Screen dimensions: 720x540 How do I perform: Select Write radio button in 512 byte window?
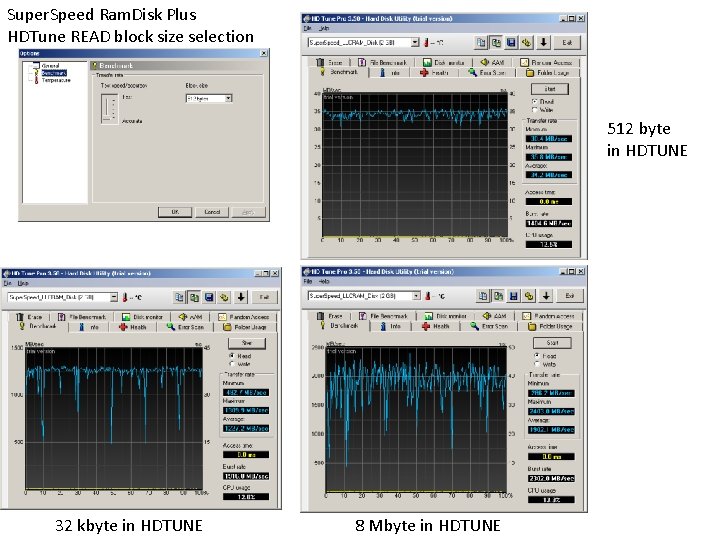coord(534,110)
